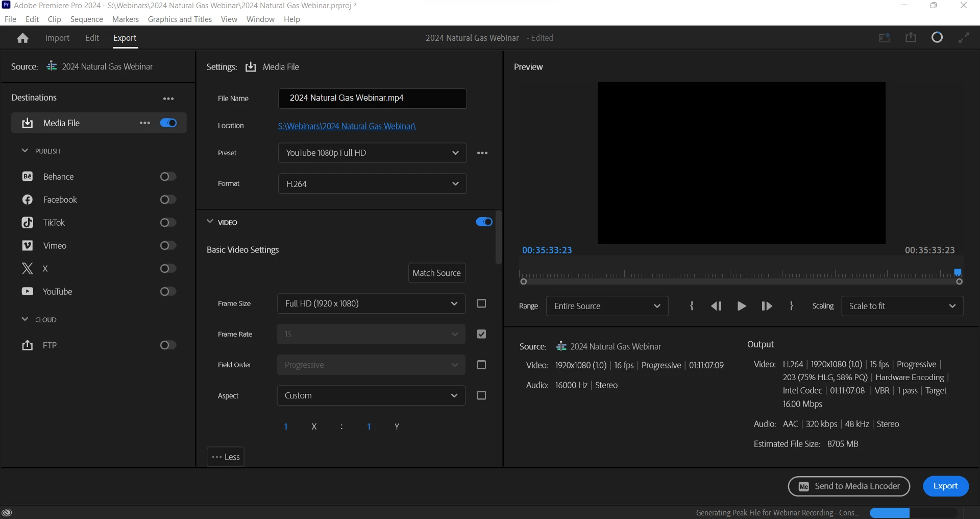Click the TikTok destination icon
The width and height of the screenshot is (980, 519).
pos(28,222)
